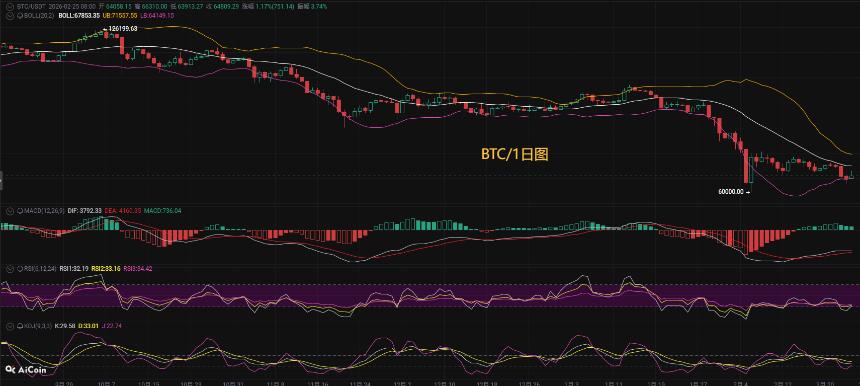
Task: Click the purple J value in KDJ row
Action: pos(111,326)
